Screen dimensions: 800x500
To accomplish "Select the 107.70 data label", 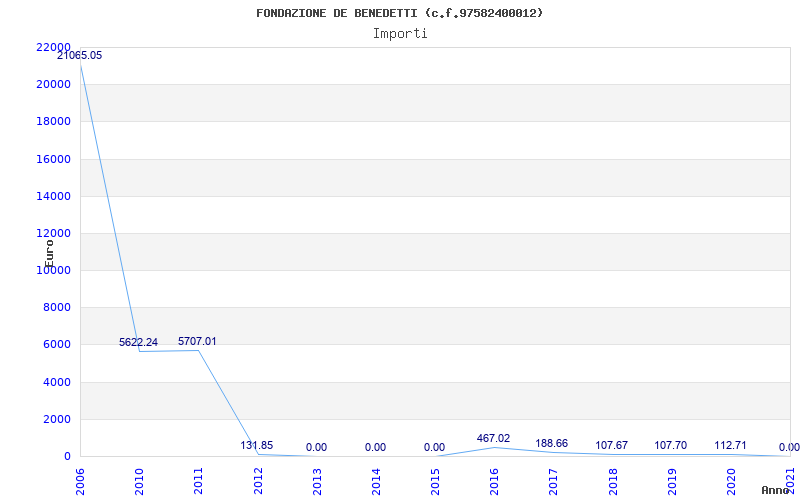I will pos(670,445).
